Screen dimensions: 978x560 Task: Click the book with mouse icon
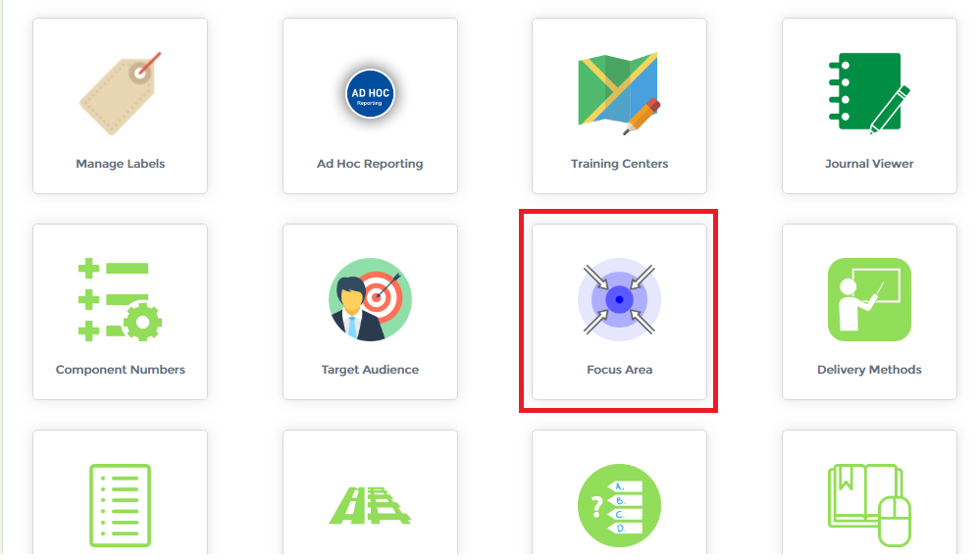869,505
